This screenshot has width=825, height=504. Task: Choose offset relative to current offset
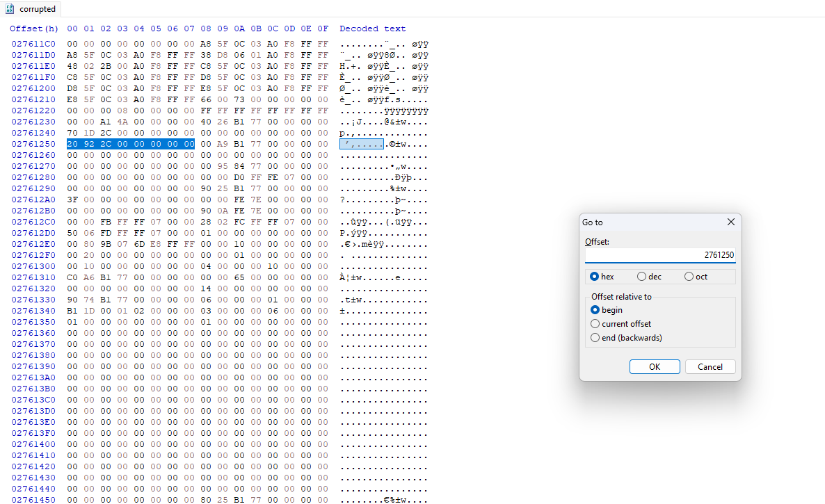coord(595,324)
